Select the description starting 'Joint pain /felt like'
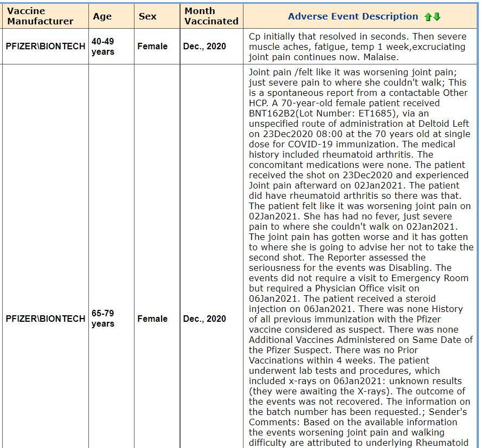The height and width of the screenshot is (448, 481). click(x=360, y=257)
